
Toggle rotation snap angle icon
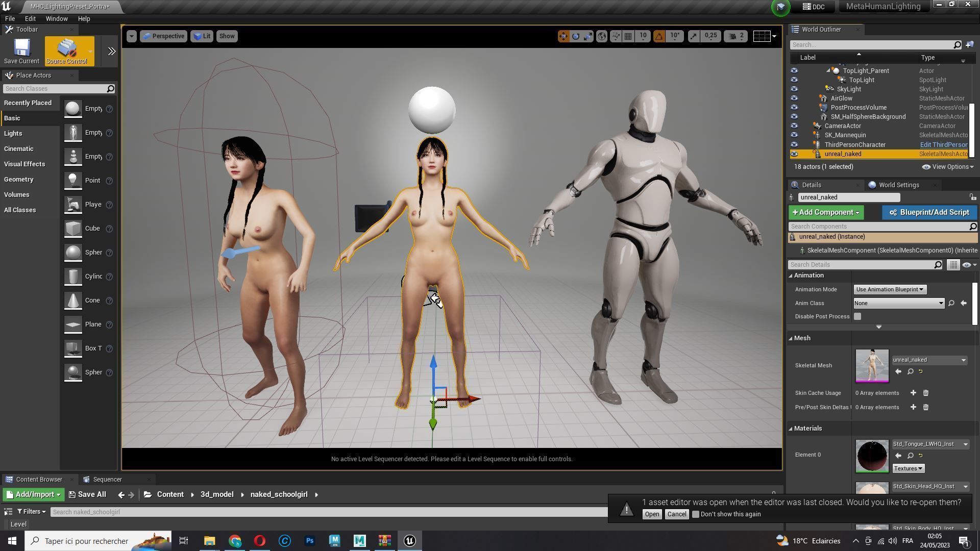[x=659, y=36]
